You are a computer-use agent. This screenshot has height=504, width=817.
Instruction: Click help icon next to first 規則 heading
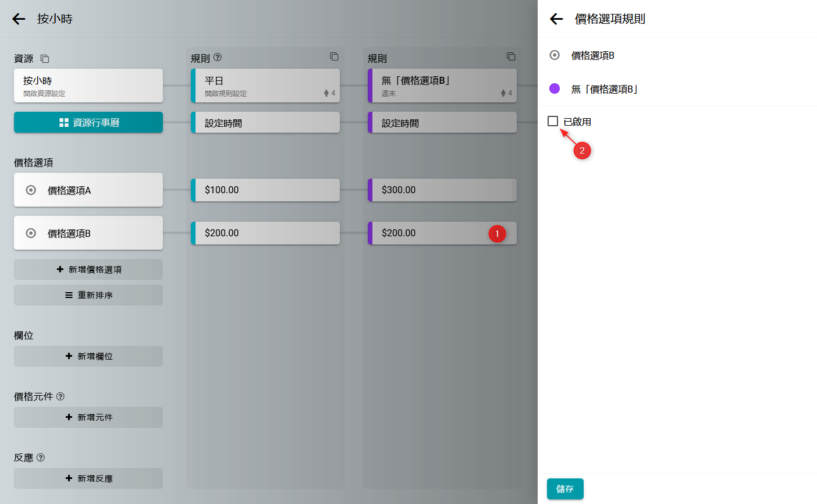218,58
